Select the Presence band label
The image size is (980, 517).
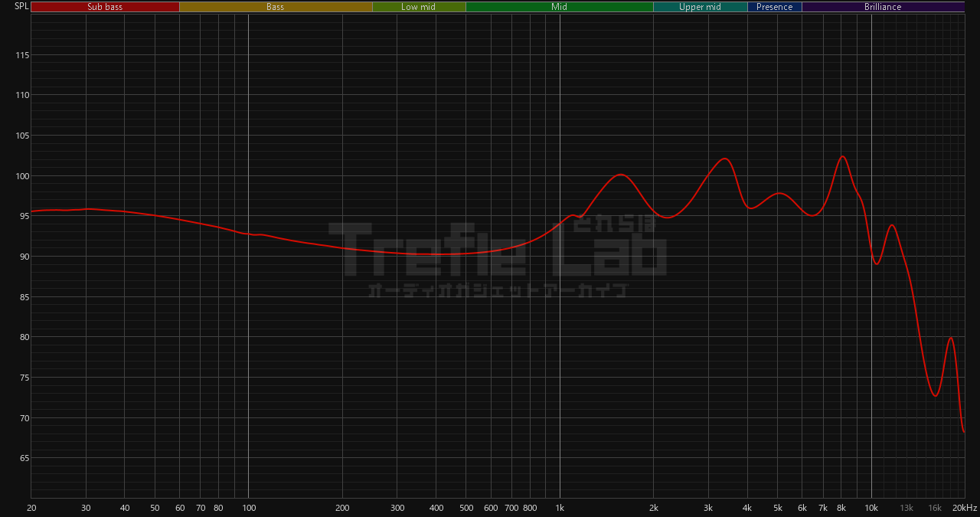774,7
